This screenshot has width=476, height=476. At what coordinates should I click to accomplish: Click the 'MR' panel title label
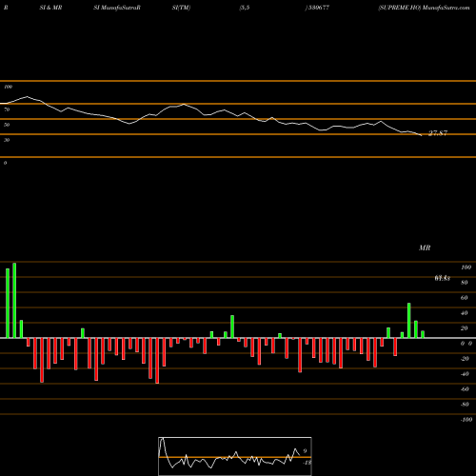coord(425,248)
